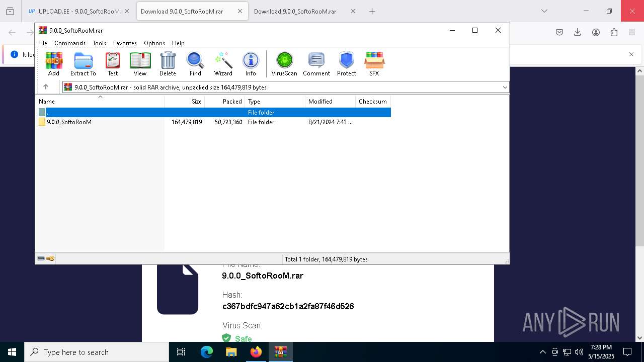The width and height of the screenshot is (644, 362).
Task: Show hidden system tray icons
Action: 542,352
